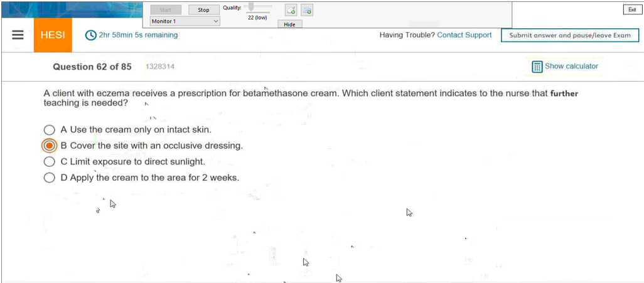This screenshot has width=644, height=283.
Task: Click the Exit button
Action: tap(631, 9)
